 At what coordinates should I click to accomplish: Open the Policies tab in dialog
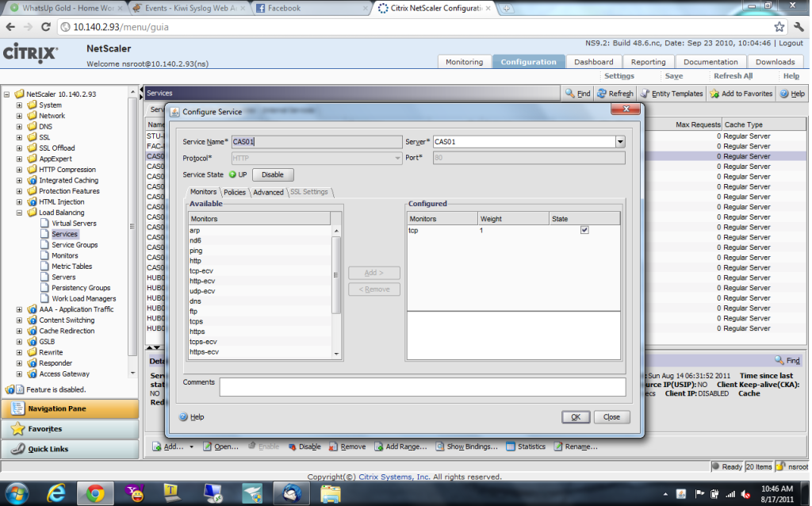[235, 192]
